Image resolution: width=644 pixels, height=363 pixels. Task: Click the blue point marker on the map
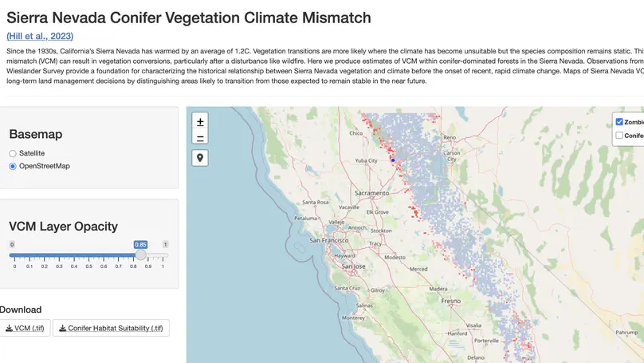tap(393, 160)
